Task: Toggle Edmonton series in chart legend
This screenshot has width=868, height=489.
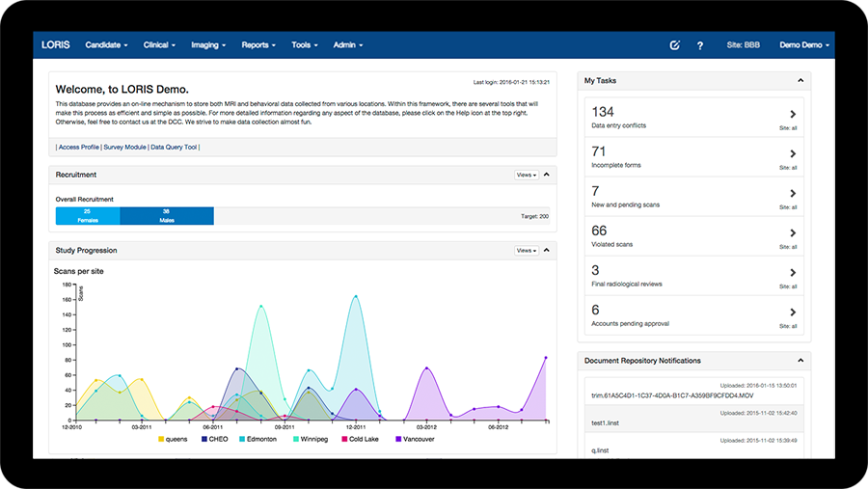Action: [258, 439]
